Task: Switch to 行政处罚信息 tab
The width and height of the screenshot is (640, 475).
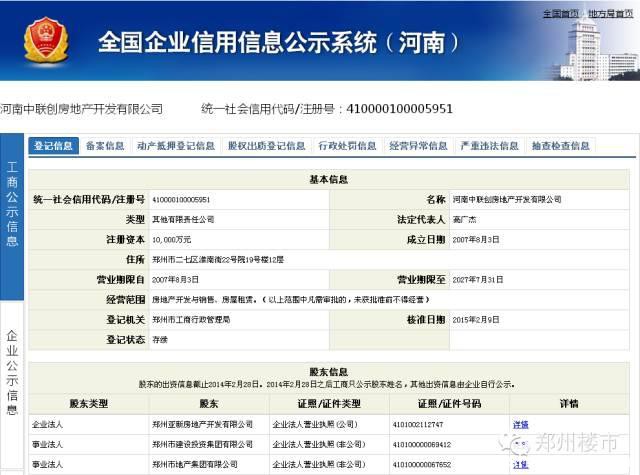Action: click(347, 146)
